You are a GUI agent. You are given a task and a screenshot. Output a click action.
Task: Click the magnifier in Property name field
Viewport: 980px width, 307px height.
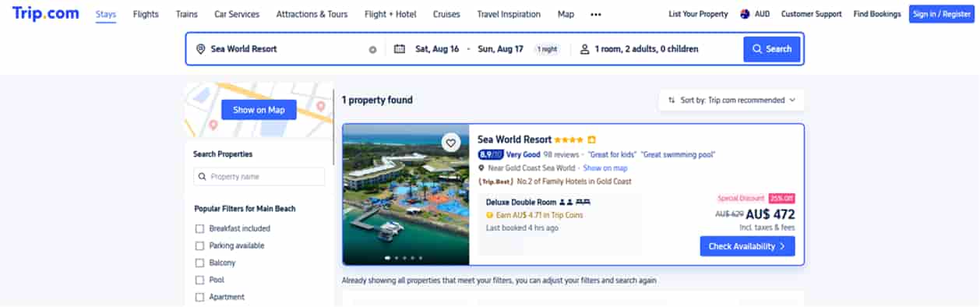pos(203,177)
